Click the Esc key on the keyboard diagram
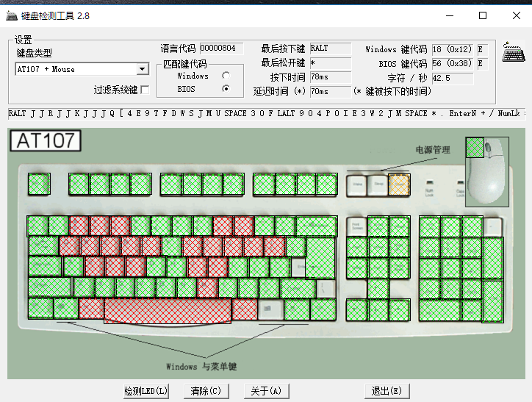532x402 pixels. [x=39, y=184]
